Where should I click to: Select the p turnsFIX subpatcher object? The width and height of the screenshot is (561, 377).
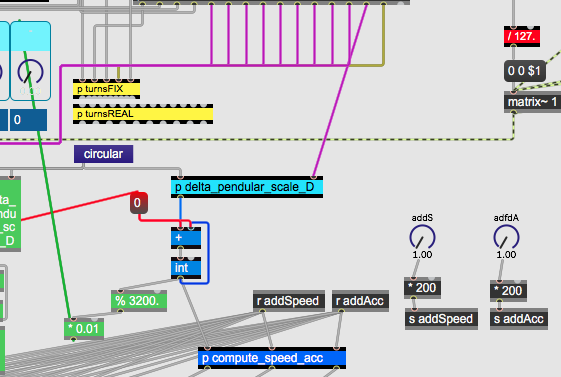click(x=106, y=89)
